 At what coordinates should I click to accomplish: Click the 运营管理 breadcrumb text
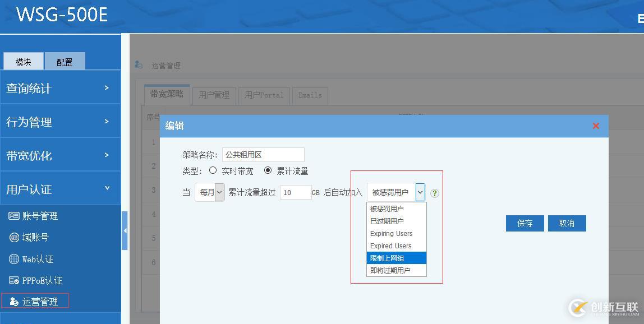[166, 65]
